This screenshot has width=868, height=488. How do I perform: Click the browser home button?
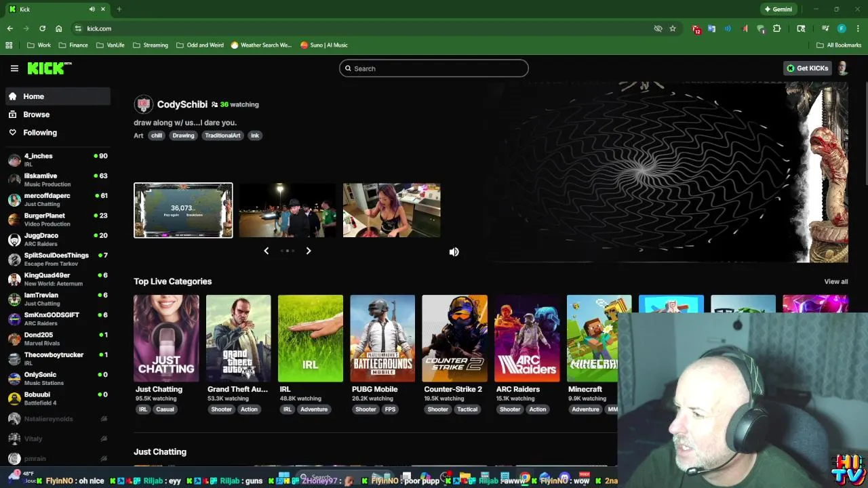(58, 28)
